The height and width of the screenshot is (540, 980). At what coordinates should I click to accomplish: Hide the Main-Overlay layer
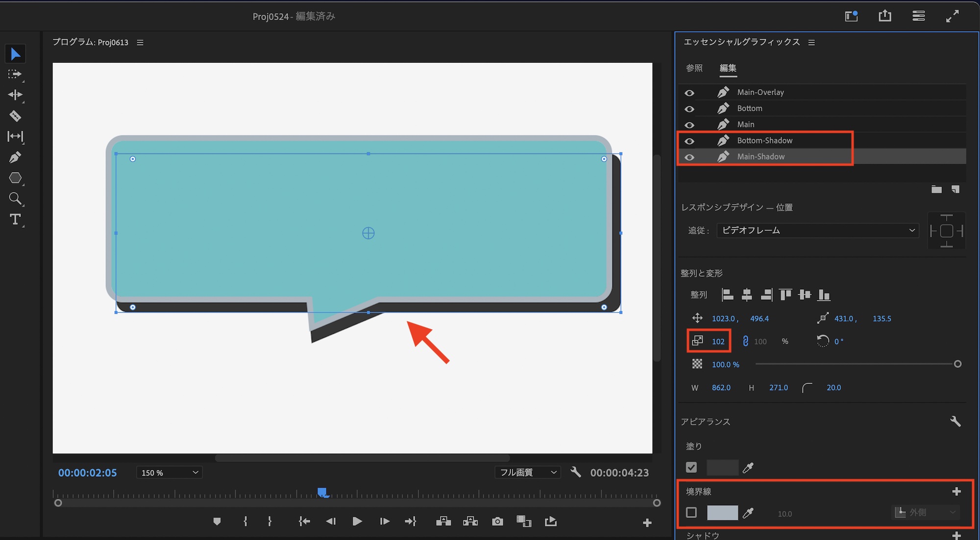(689, 93)
